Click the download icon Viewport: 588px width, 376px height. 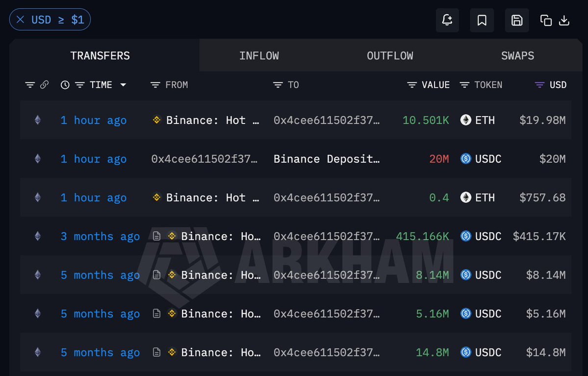(x=564, y=20)
